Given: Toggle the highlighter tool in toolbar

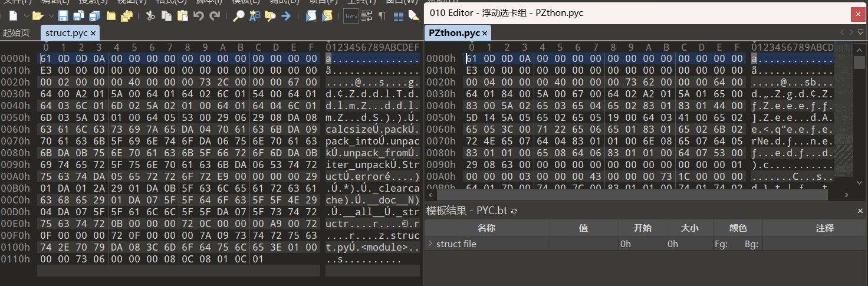Looking at the screenshot, I should (x=413, y=16).
